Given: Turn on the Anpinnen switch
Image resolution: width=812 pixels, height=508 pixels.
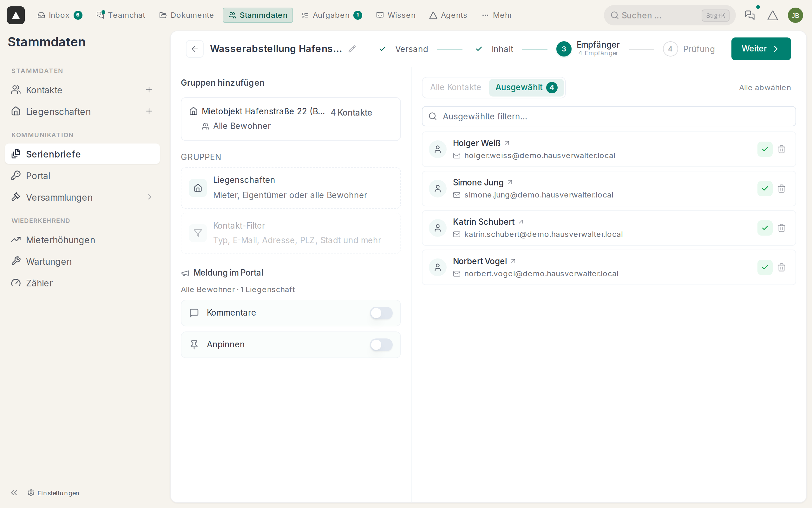Looking at the screenshot, I should [381, 345].
